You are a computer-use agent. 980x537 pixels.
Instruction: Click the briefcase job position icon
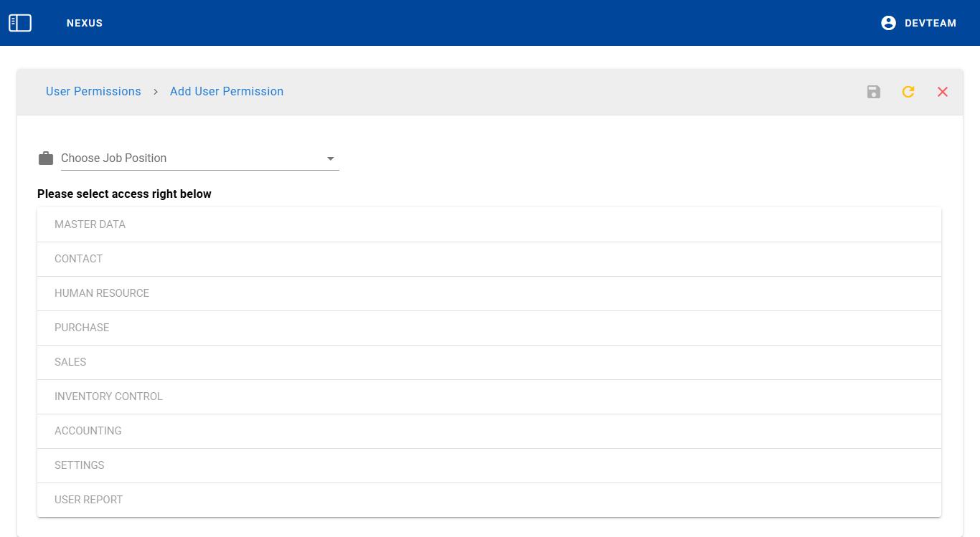point(46,158)
